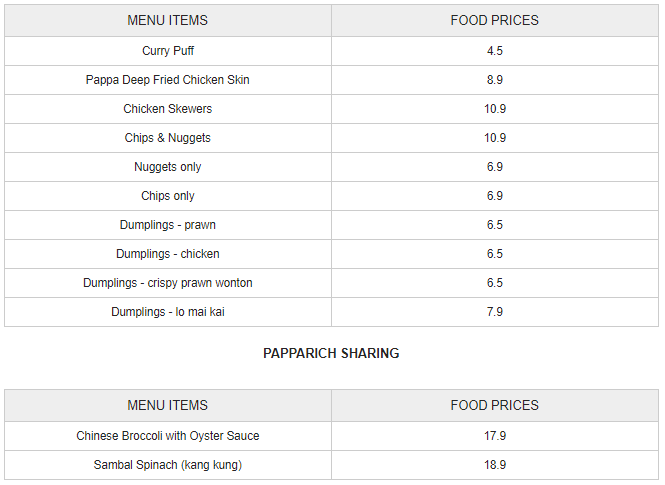Select Dumplings - crispy prawn wonton
The height and width of the screenshot is (485, 665).
click(x=168, y=283)
